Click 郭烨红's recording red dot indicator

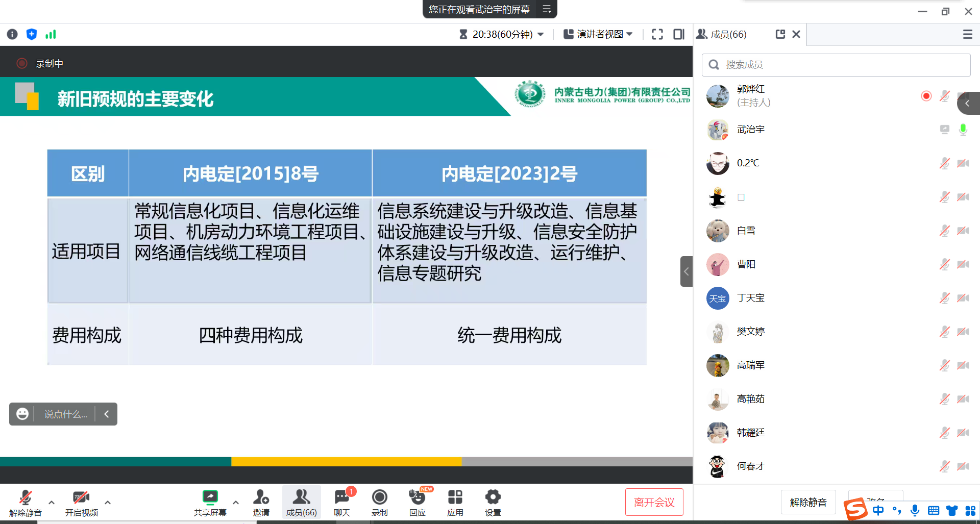click(926, 96)
